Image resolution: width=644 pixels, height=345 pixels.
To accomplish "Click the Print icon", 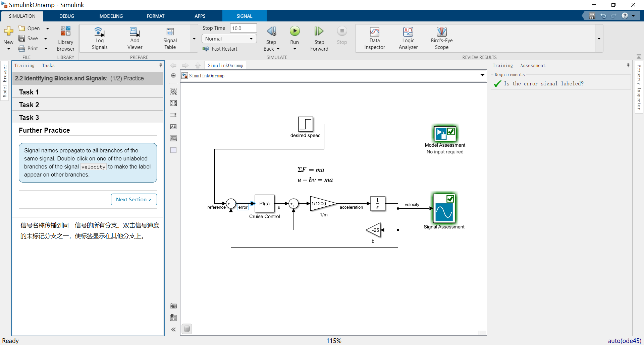I will click(22, 48).
